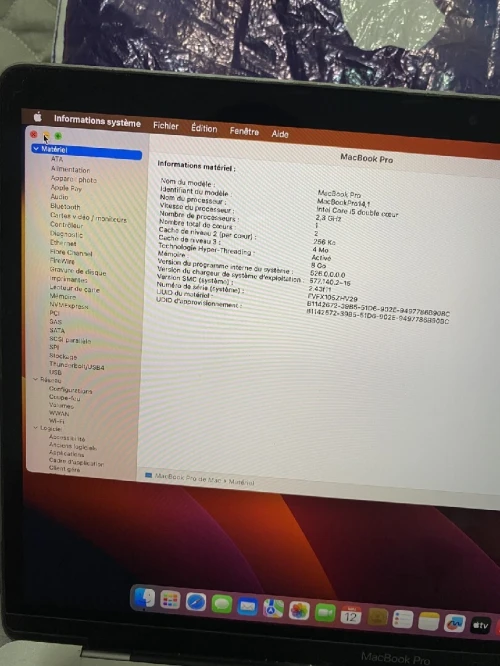Open the Aide menu

280,134
